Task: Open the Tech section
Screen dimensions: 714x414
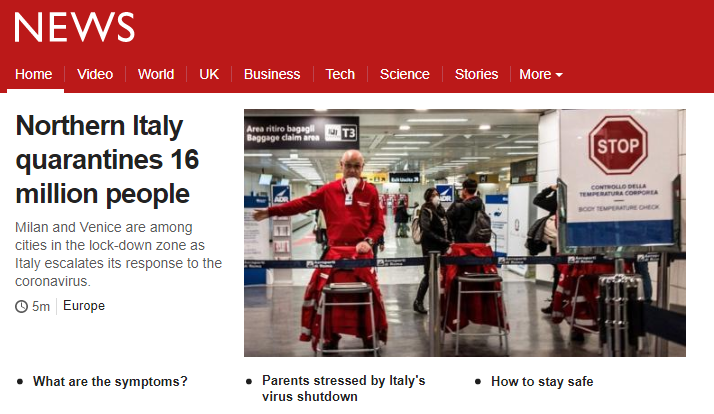Action: pos(340,74)
